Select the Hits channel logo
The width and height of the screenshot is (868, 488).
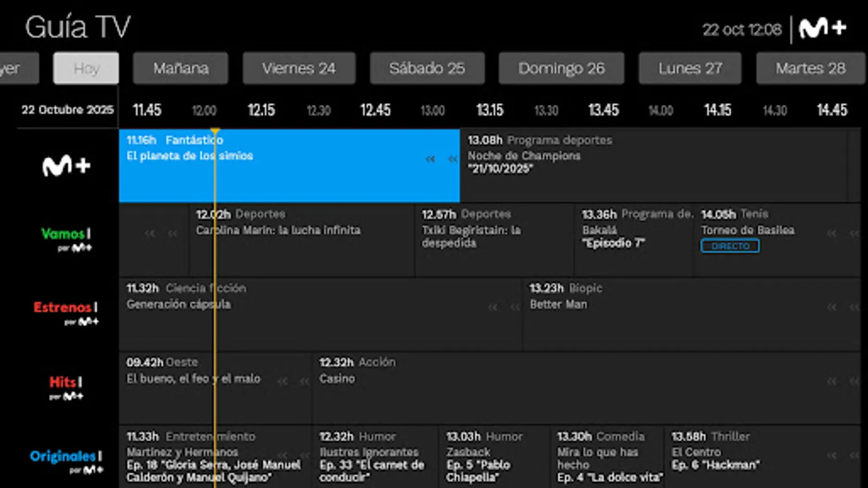coord(66,388)
